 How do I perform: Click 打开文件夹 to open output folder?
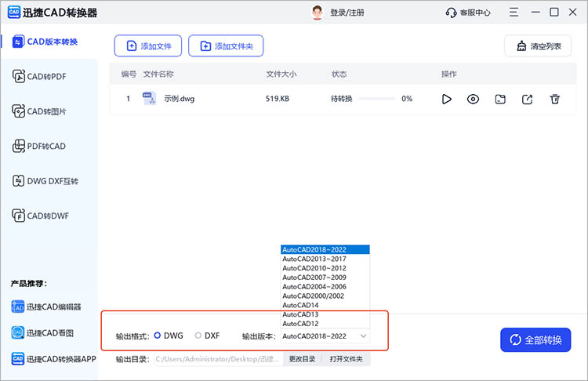(x=346, y=359)
